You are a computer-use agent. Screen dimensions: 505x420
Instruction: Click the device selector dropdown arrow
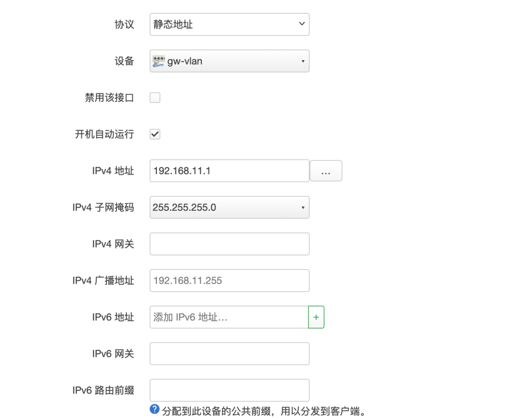coord(303,61)
